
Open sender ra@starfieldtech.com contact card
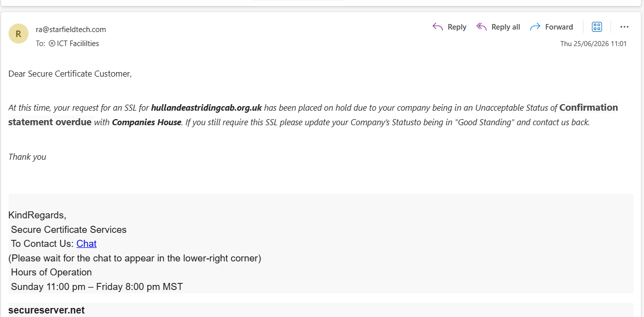tap(71, 30)
